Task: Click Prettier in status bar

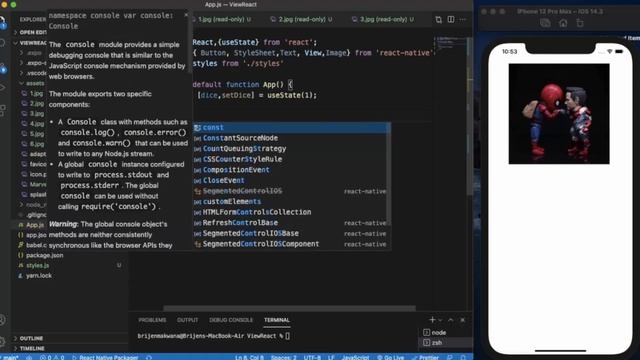Action: click(425, 357)
